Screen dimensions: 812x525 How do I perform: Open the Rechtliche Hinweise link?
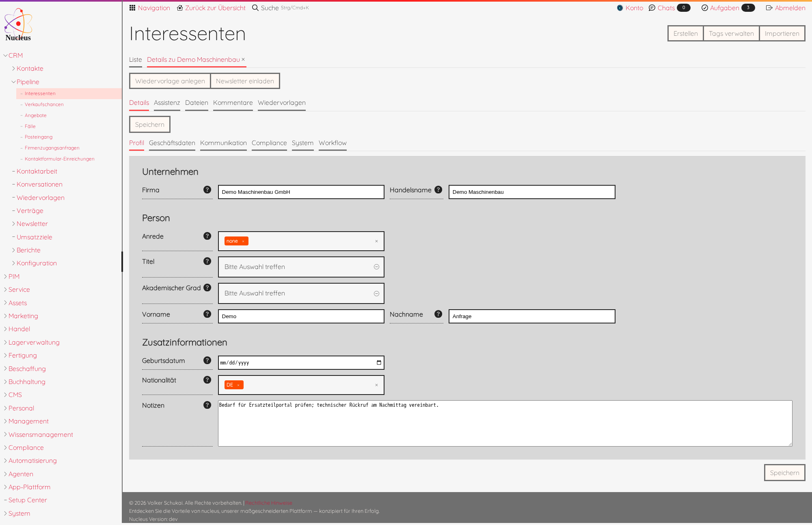[x=268, y=503]
